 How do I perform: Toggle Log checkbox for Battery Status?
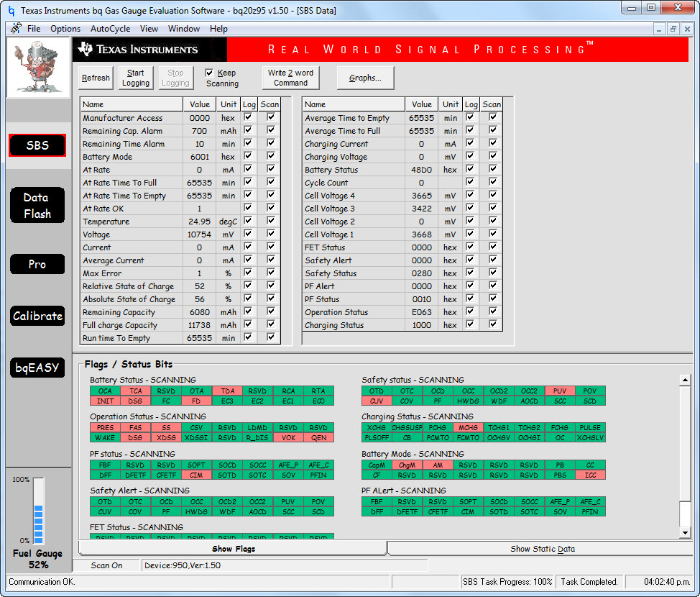point(470,169)
